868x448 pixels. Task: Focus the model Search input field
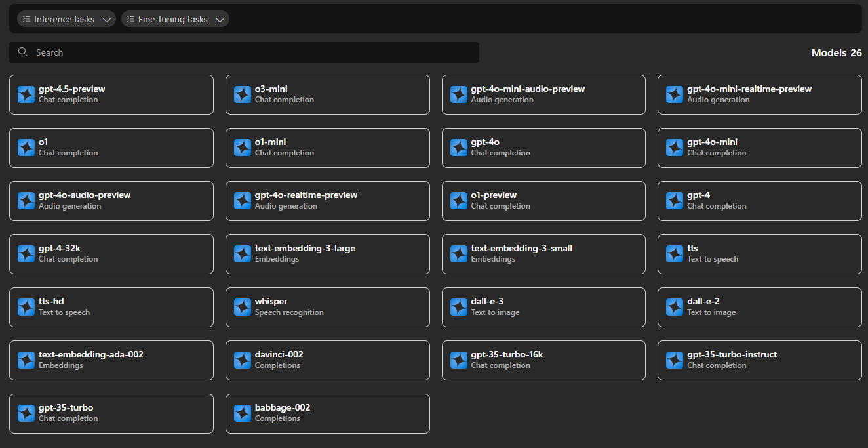[x=244, y=52]
